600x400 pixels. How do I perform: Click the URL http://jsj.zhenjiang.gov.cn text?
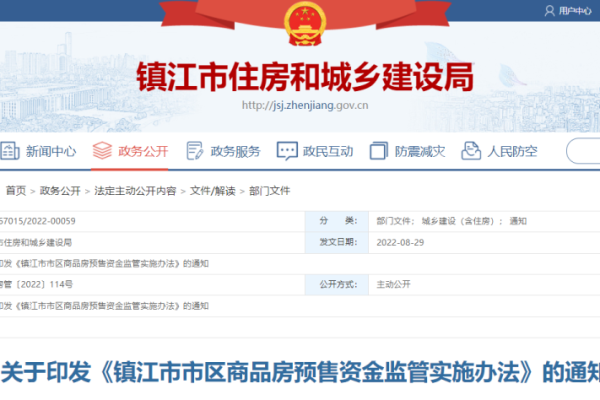(305, 105)
